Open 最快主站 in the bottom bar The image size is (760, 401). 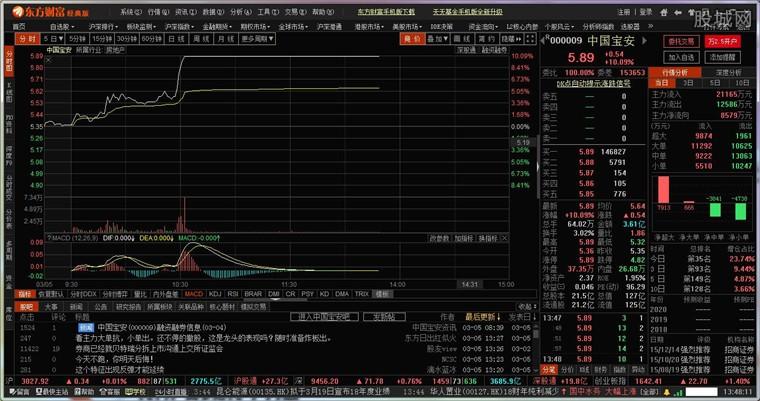(x=52, y=391)
